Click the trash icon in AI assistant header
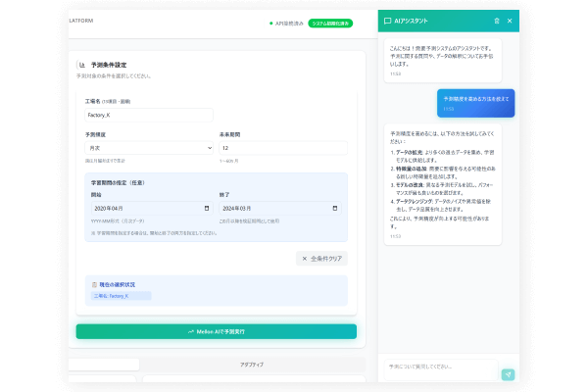588x392 pixels. click(x=497, y=21)
